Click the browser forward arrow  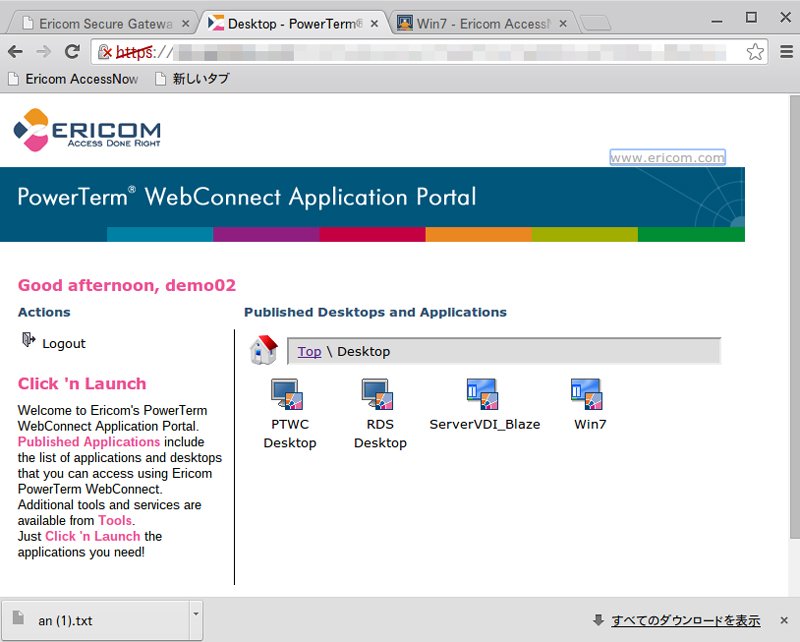click(x=44, y=51)
